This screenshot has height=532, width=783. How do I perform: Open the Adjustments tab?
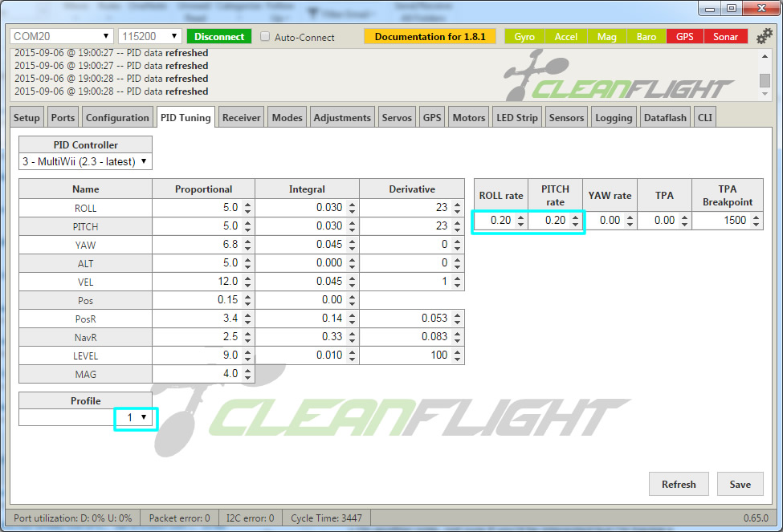click(342, 118)
